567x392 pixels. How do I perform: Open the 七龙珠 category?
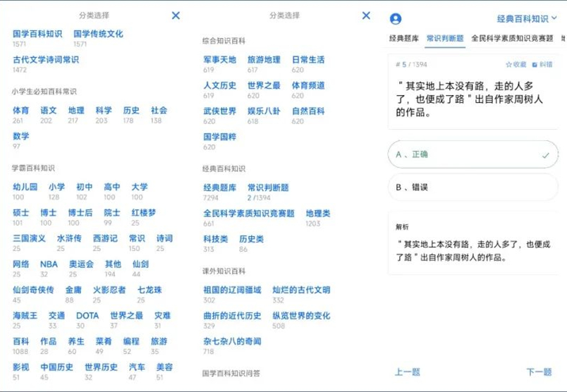pyautogui.click(x=150, y=290)
